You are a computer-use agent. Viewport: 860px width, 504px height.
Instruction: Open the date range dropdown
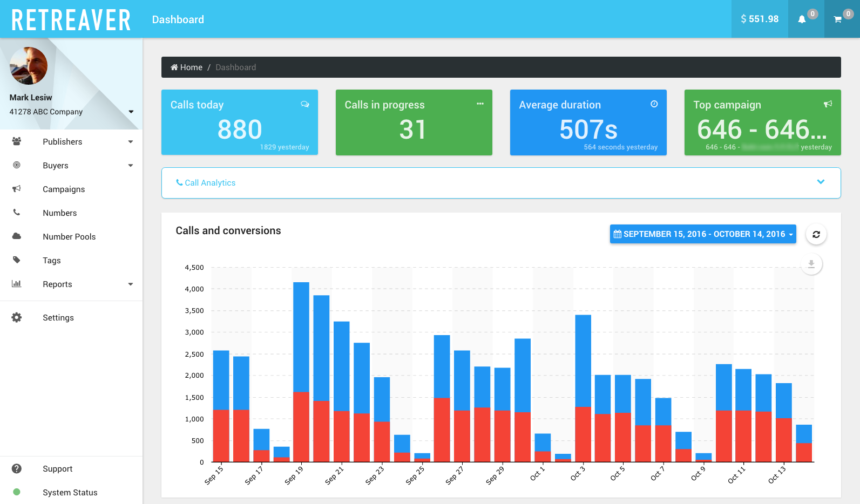703,234
